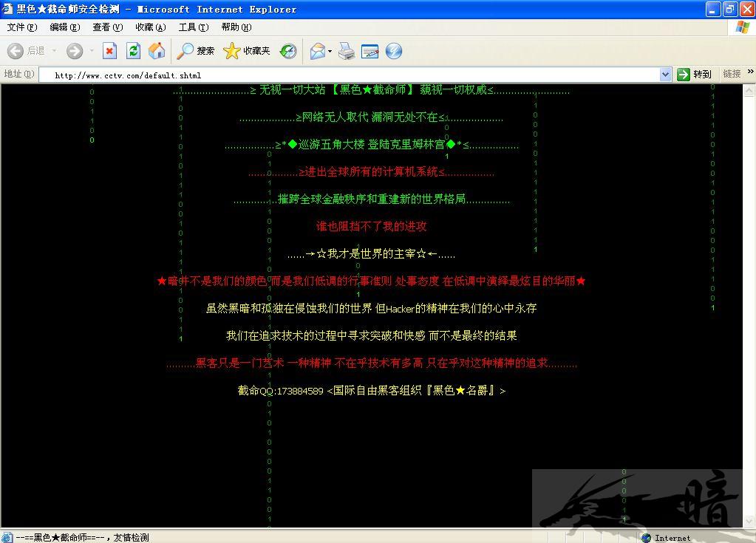
Task: Click status bar text 黑色★截命师 友情检测
Action: [x=83, y=537]
